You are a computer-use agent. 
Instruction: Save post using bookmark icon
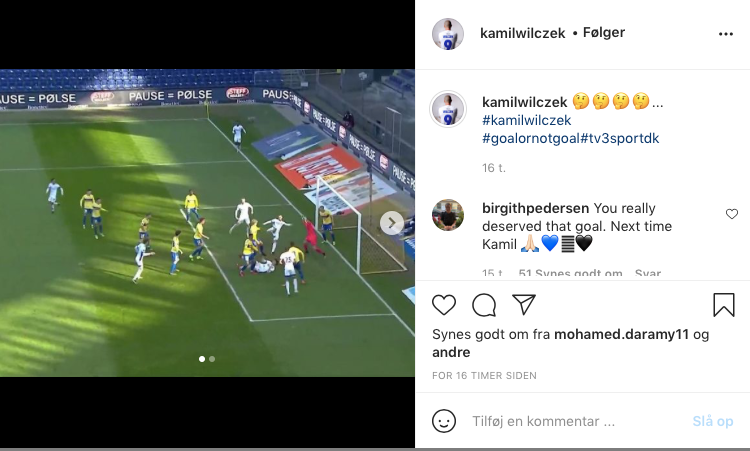724,305
